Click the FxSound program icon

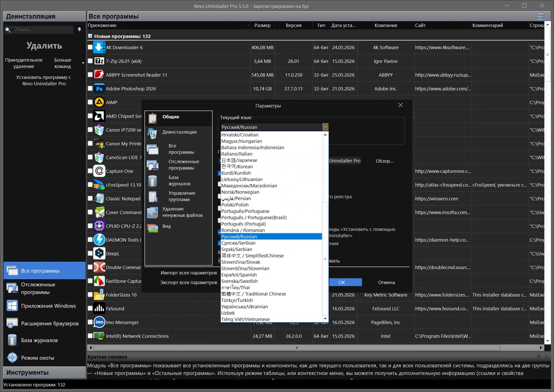(99, 309)
